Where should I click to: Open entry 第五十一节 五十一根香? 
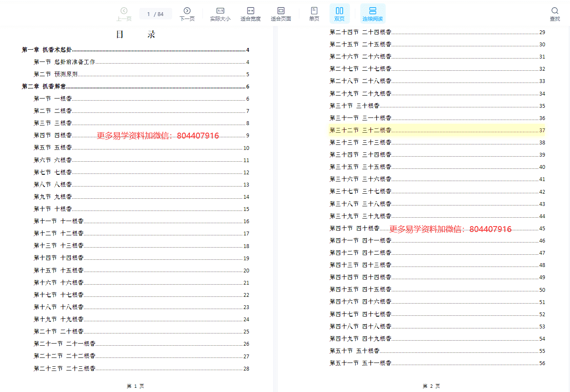[360, 363]
